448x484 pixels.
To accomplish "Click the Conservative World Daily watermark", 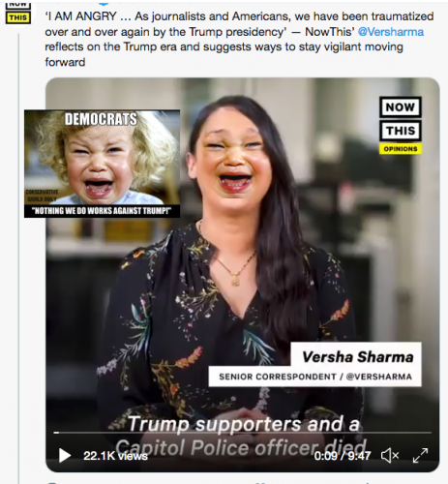I will (42, 196).
